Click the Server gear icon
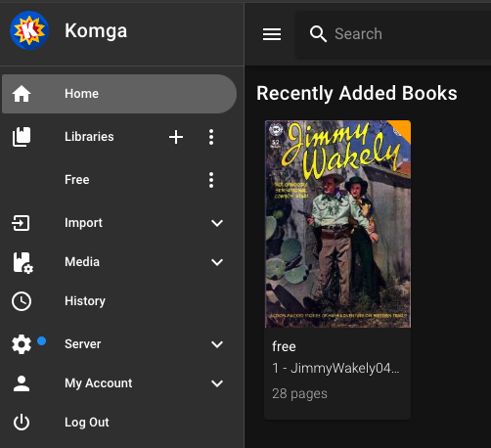The image size is (491, 448). (22, 344)
